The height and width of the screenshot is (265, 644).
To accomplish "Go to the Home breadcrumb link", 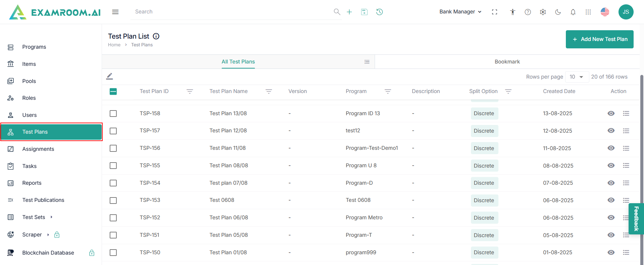I will coord(114,45).
